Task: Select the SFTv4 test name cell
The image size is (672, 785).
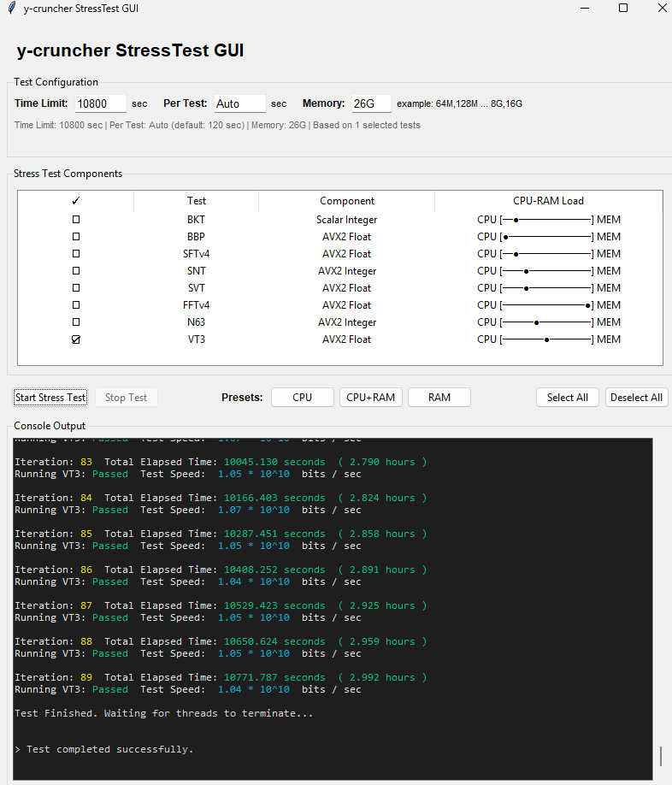Action: pos(196,253)
